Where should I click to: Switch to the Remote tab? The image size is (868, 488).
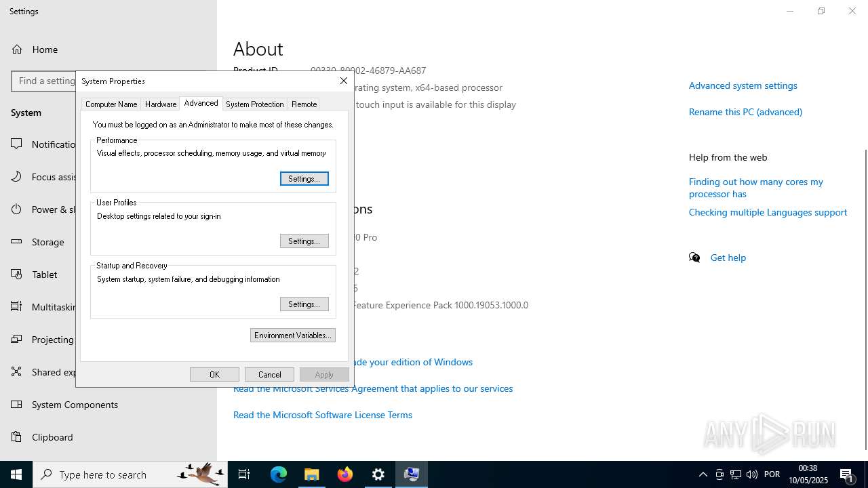point(304,104)
